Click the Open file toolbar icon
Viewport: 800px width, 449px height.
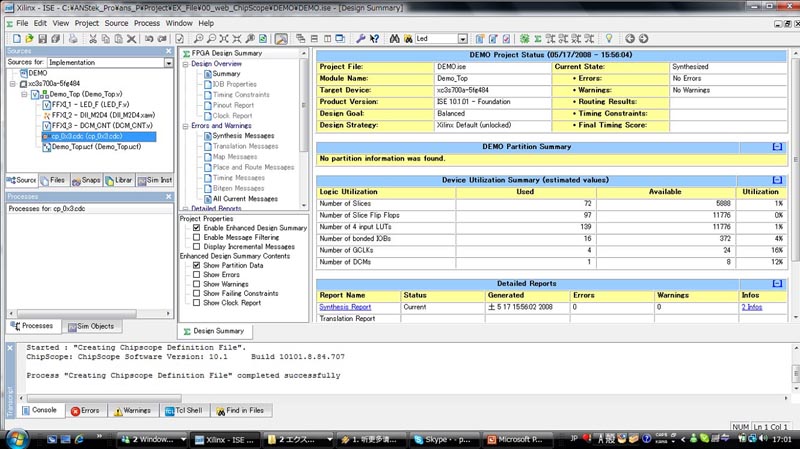point(29,39)
